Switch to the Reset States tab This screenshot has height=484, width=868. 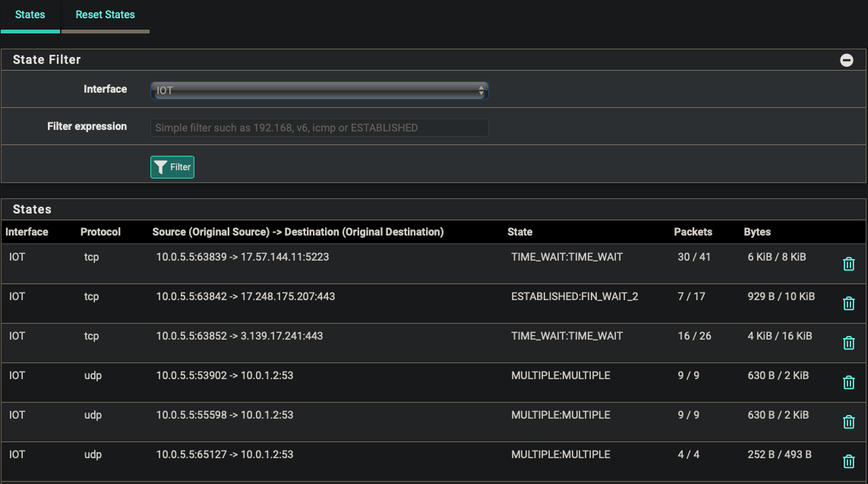(105, 14)
